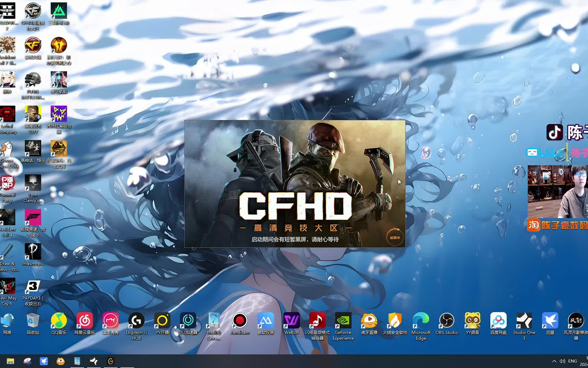
Task: Click the volume speaker tray icon
Action: pyautogui.click(x=562, y=361)
